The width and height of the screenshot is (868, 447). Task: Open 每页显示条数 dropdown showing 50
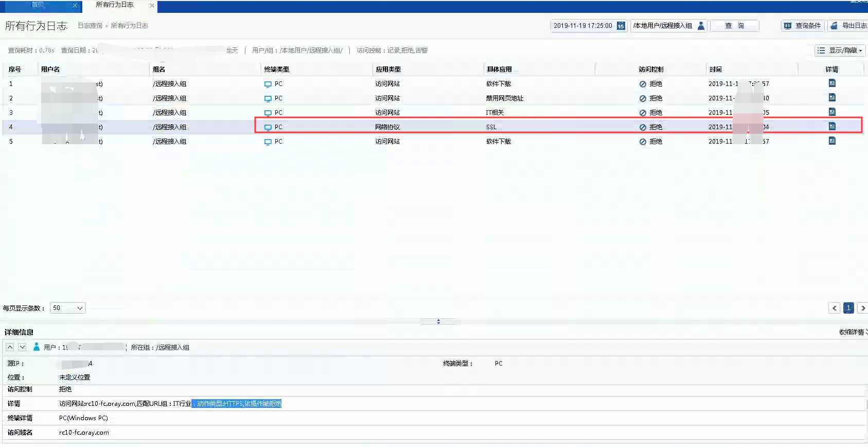point(68,308)
